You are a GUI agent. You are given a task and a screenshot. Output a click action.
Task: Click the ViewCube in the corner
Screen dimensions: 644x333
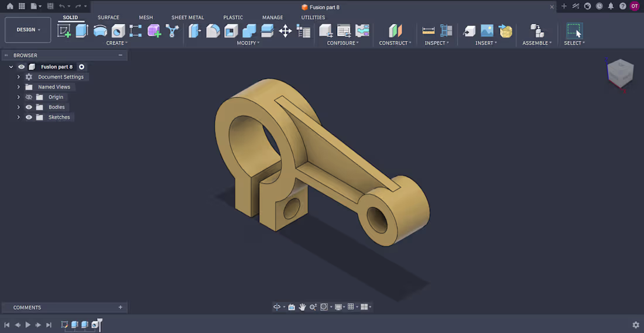pyautogui.click(x=620, y=73)
